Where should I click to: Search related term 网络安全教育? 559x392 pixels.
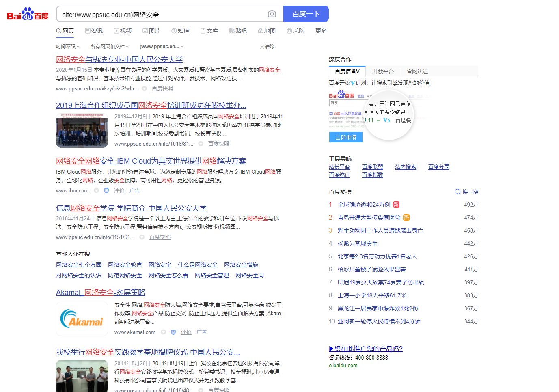point(125,265)
